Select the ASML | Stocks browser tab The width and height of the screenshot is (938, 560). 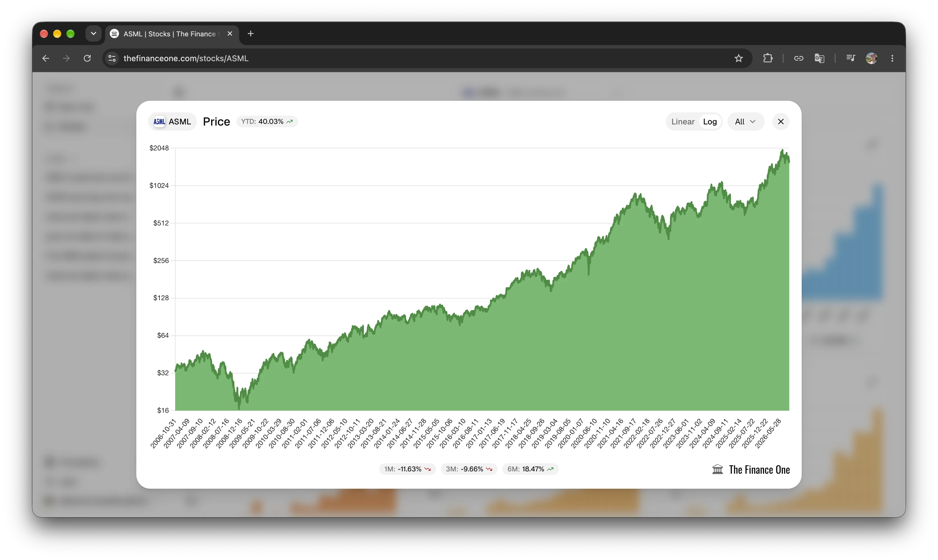(x=172, y=34)
